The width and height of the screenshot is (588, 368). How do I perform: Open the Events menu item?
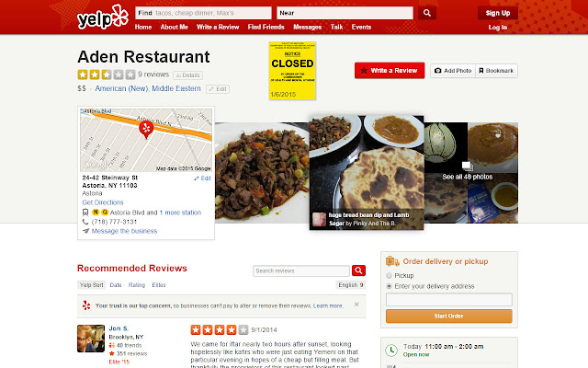point(361,27)
